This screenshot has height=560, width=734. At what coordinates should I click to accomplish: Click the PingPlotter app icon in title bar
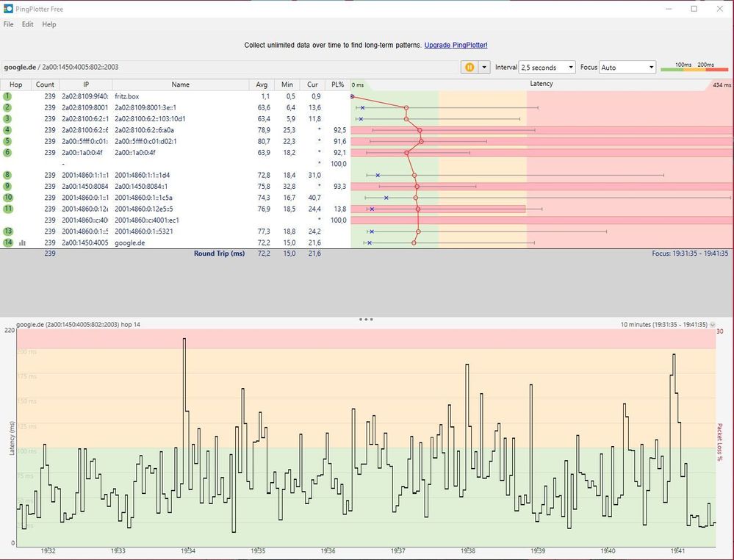coord(8,9)
